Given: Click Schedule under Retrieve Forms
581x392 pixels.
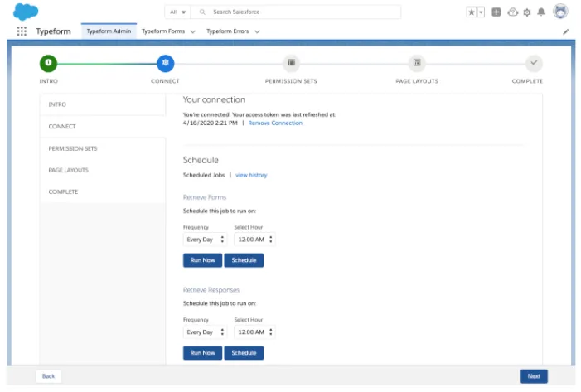Looking at the screenshot, I should pos(244,260).
